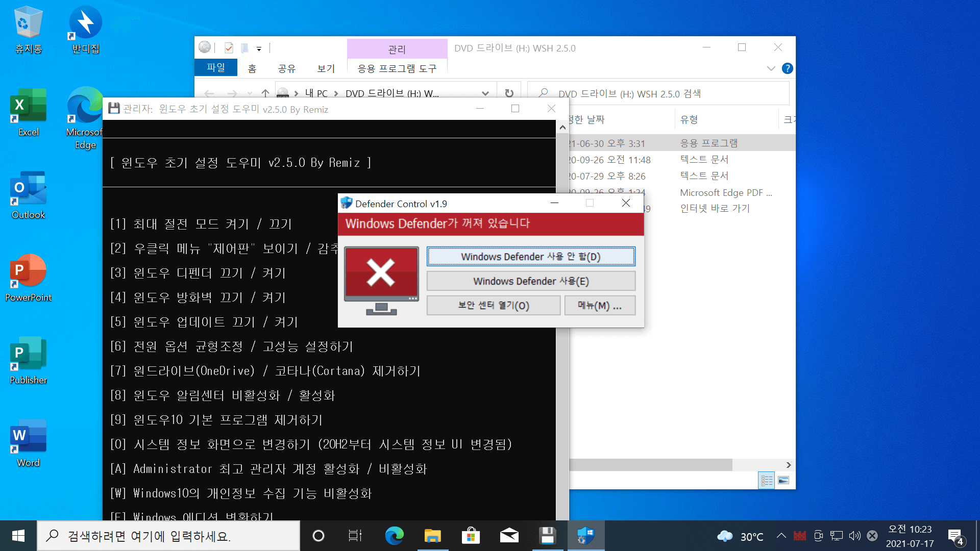Expand the 내 PC breadcrumb chevron
The height and width of the screenshot is (551, 980).
(x=336, y=94)
